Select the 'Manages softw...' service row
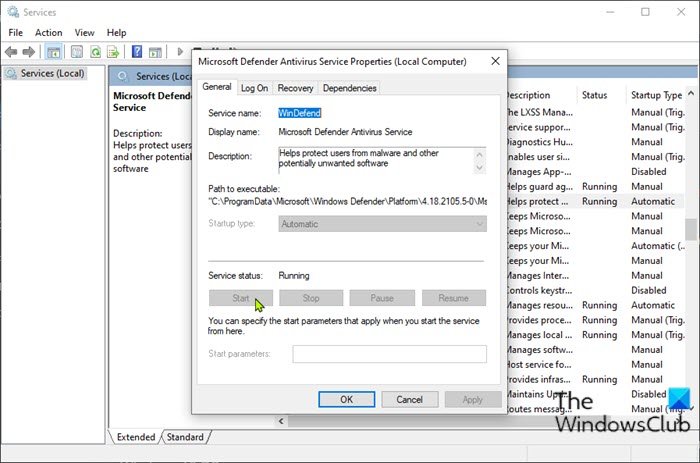The height and width of the screenshot is (463, 700). coord(595,350)
